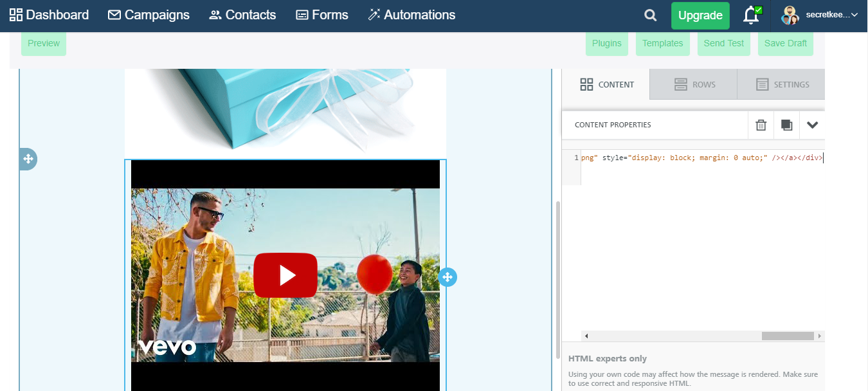Viewport: 868px width, 391px height.
Task: Click inside the HTML code editor line
Action: tap(702, 158)
